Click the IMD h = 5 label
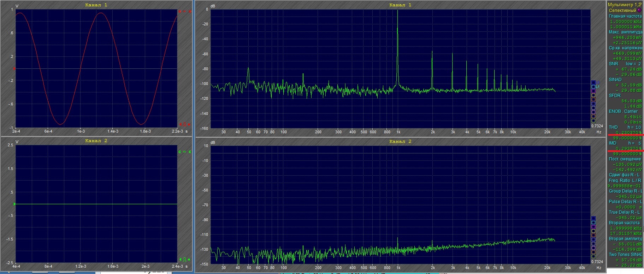The height and width of the screenshot is (274, 644). click(x=625, y=143)
